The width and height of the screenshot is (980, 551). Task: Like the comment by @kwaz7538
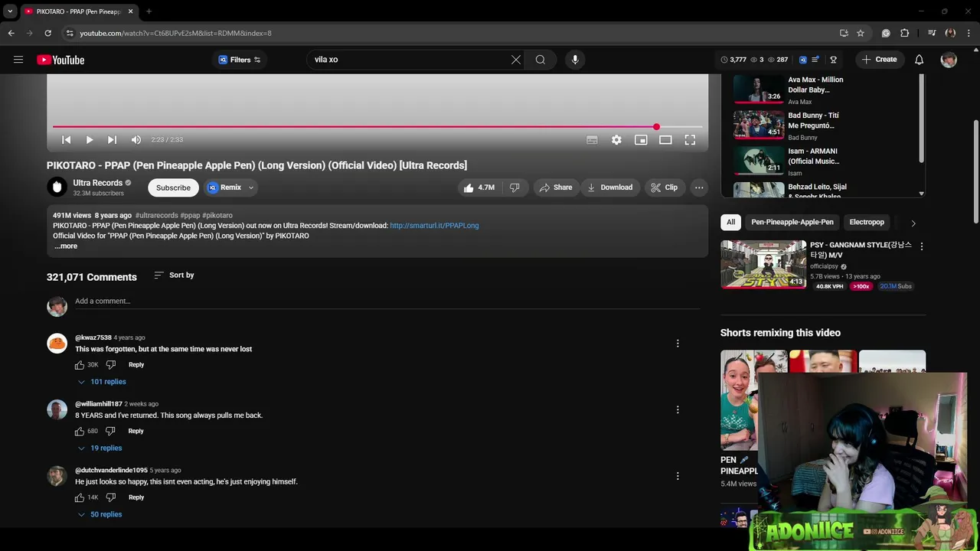(80, 365)
